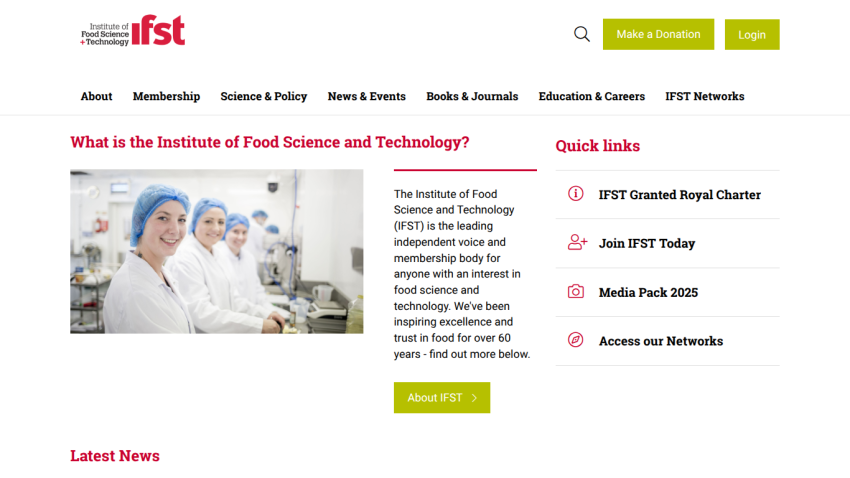Click the Latest News heading

pos(115,456)
